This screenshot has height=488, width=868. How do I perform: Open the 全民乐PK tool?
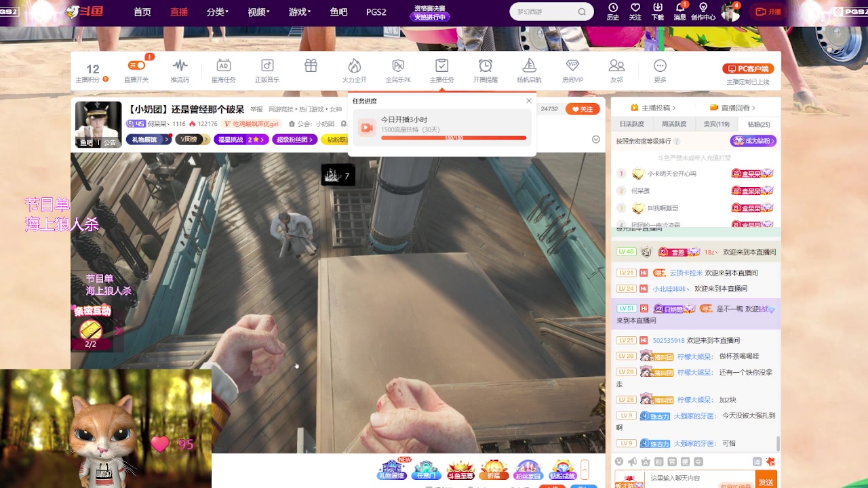398,70
